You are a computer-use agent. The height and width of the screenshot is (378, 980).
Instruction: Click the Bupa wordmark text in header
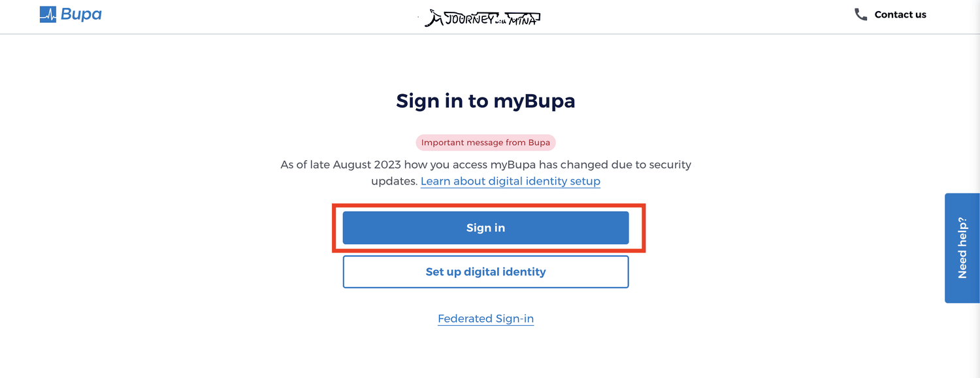tap(81, 14)
